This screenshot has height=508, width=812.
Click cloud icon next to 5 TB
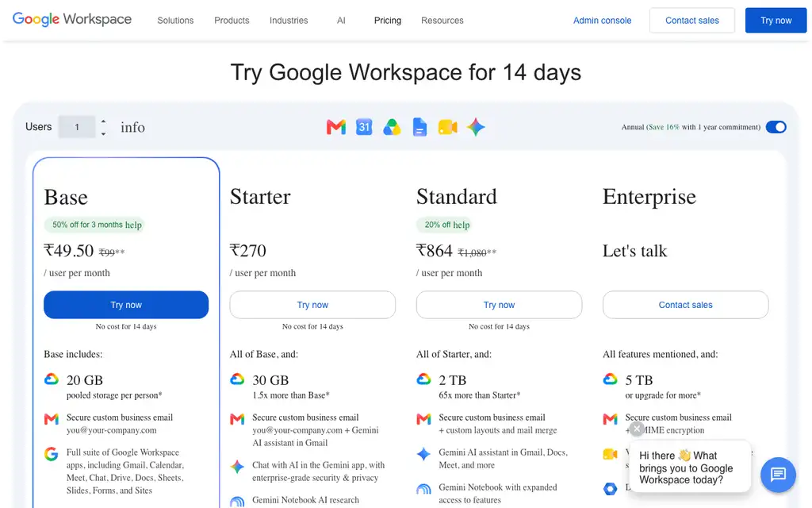610,379
